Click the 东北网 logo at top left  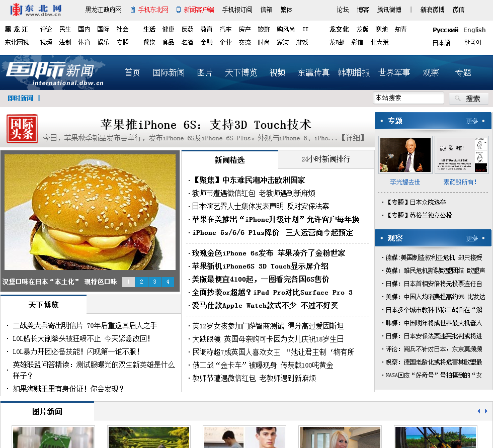coord(36,10)
